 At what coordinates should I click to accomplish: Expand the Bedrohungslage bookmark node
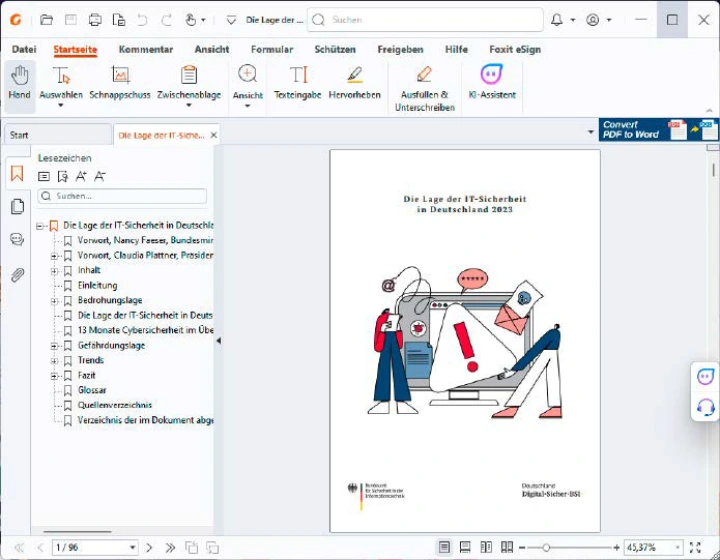(x=55, y=300)
